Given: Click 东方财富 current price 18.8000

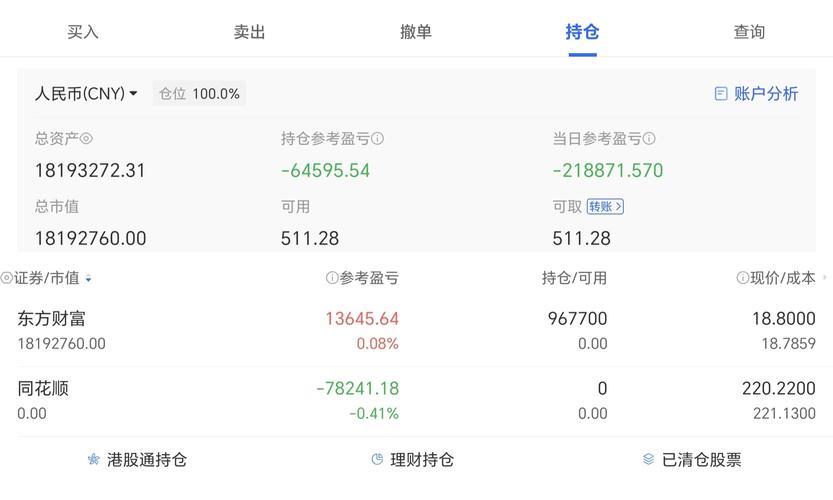Looking at the screenshot, I should [x=784, y=319].
